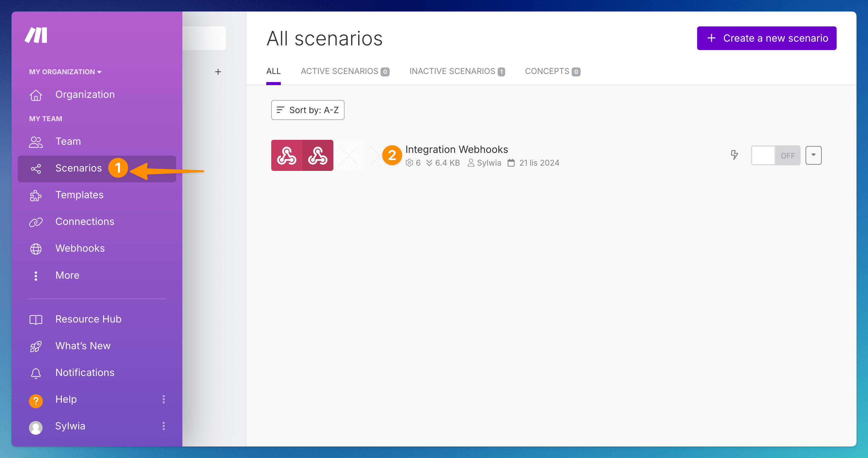Open Webhooks globe icon

pyautogui.click(x=36, y=249)
